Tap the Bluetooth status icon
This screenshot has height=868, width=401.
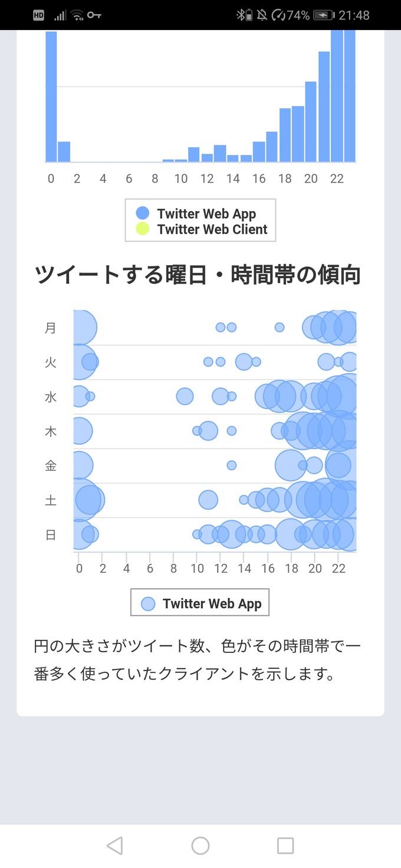click(x=241, y=15)
